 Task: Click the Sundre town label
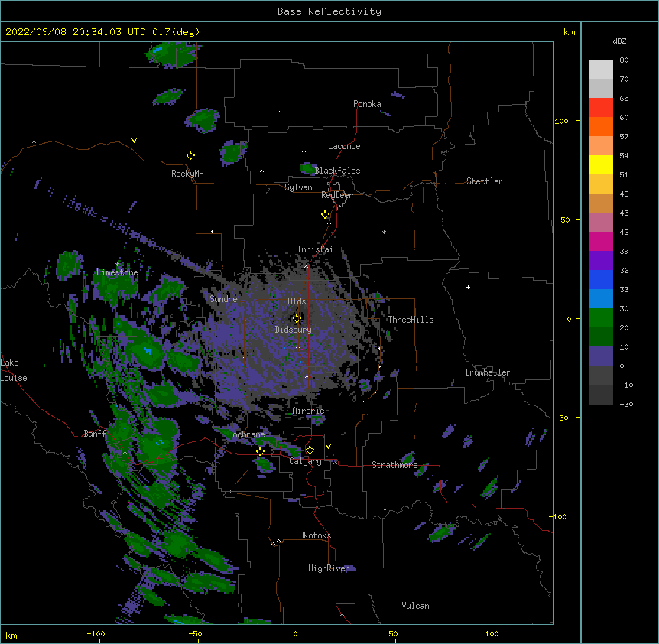pos(223,299)
